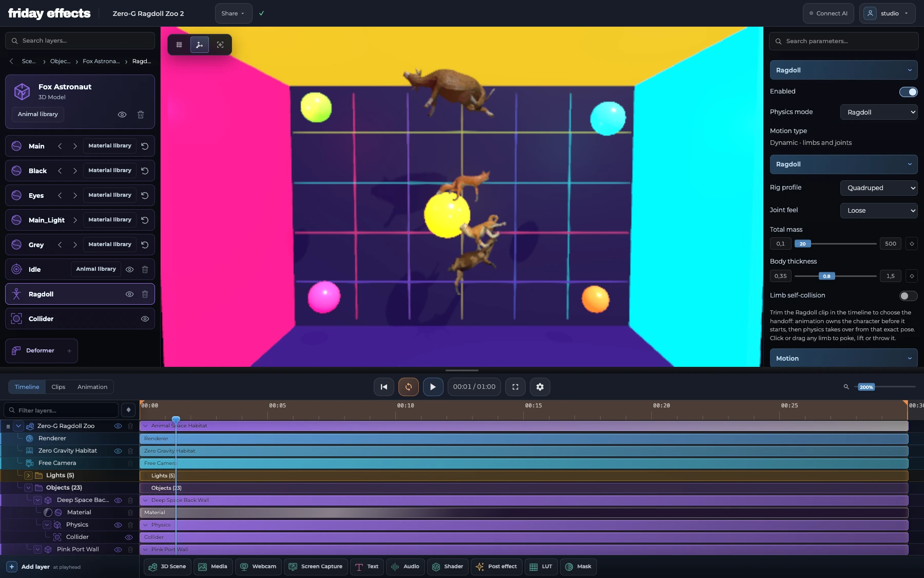Screen dimensions: 924x578
Task: Toggle loop playback
Action: pos(409,387)
